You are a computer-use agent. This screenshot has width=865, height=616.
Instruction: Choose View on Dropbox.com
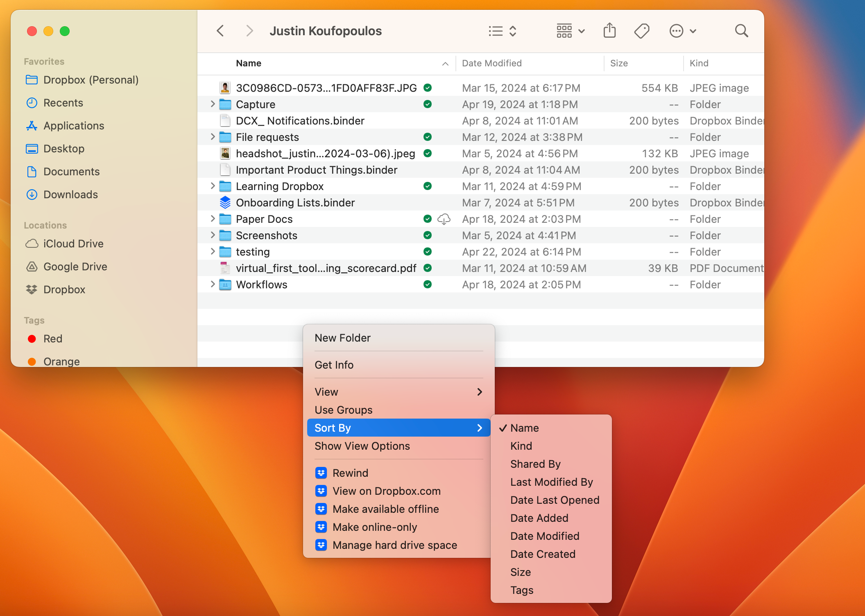pos(399,491)
